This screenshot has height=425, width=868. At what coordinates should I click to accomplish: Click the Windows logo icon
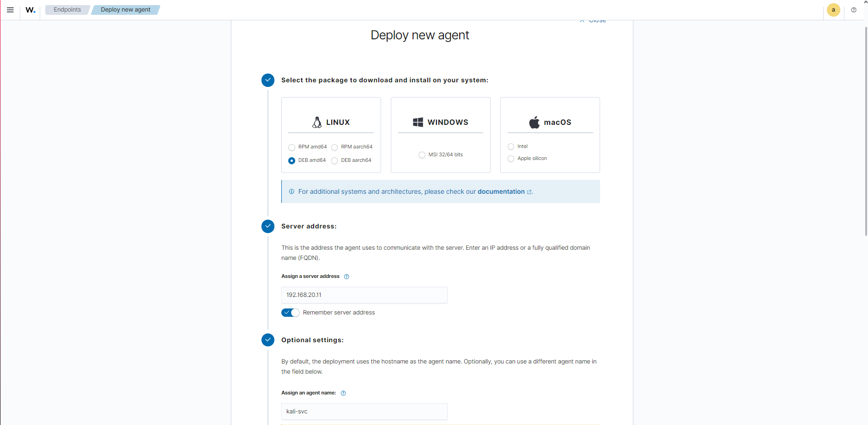pos(419,122)
